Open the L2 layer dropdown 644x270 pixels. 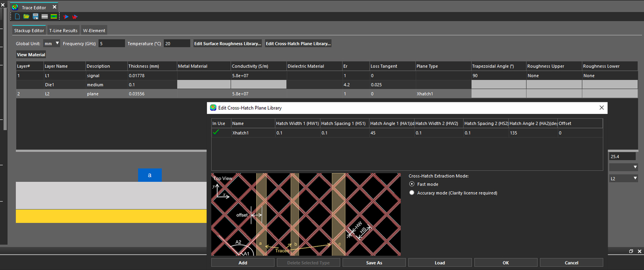click(623, 178)
